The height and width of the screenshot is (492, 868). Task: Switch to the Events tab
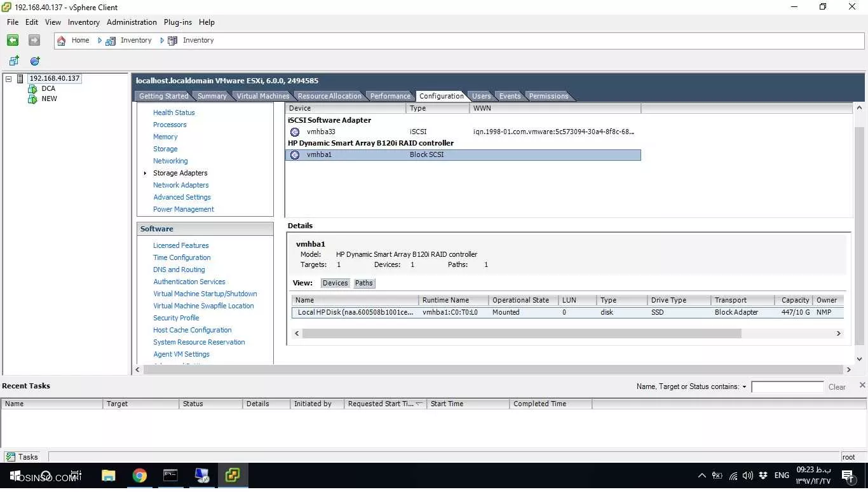point(510,96)
